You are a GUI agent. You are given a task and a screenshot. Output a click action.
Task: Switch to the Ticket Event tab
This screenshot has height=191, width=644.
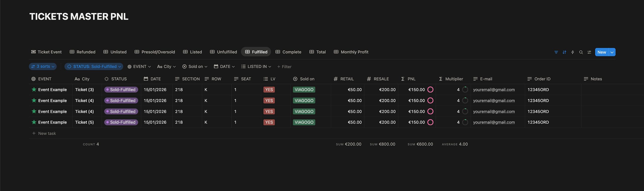(46, 52)
